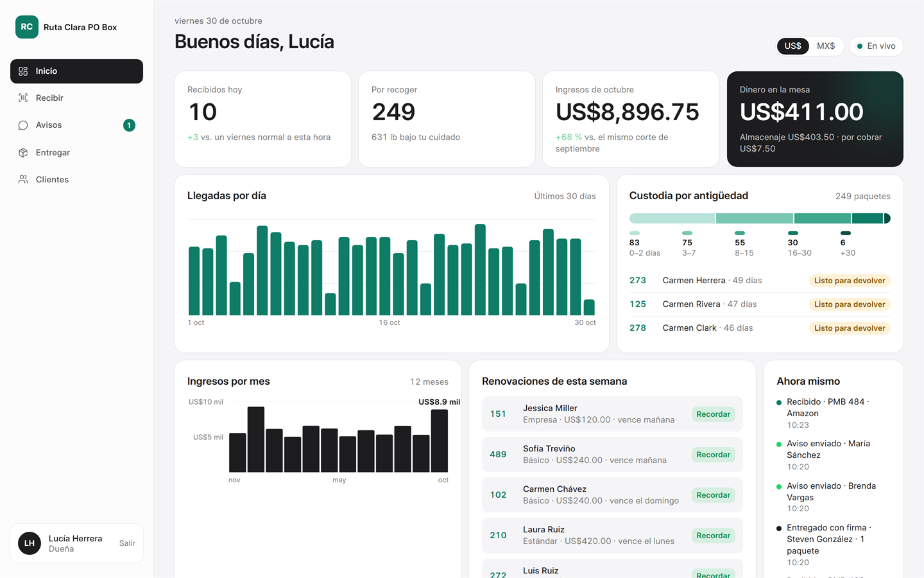The height and width of the screenshot is (578, 924).
Task: Click the Recibidos hoy value 10
Action: pos(203,112)
